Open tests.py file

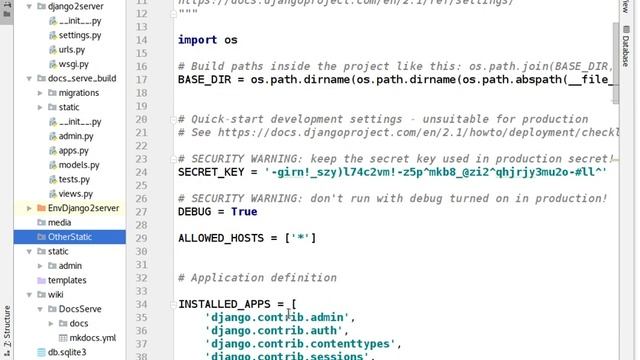pyautogui.click(x=74, y=179)
